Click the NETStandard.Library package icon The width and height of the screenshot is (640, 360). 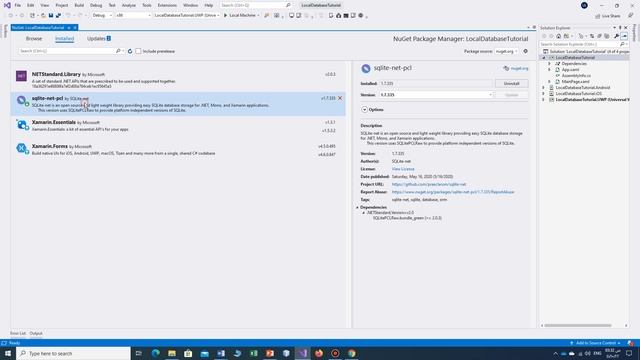pos(21,76)
